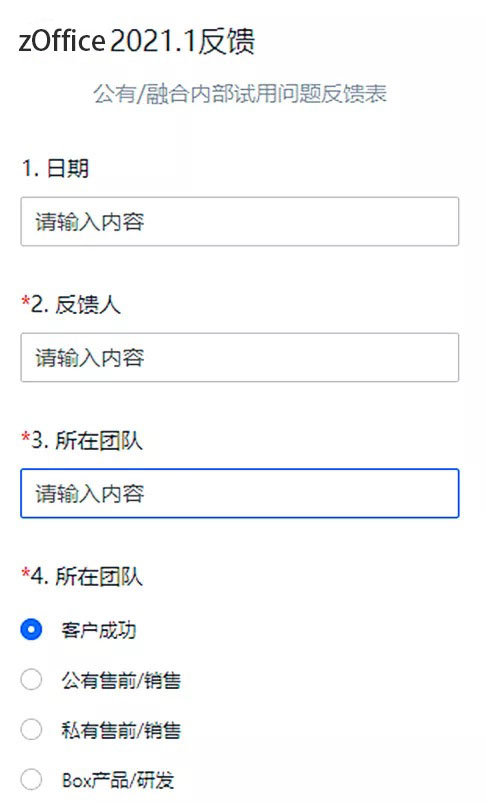Click the question 3 所在团队 input field

[240, 494]
